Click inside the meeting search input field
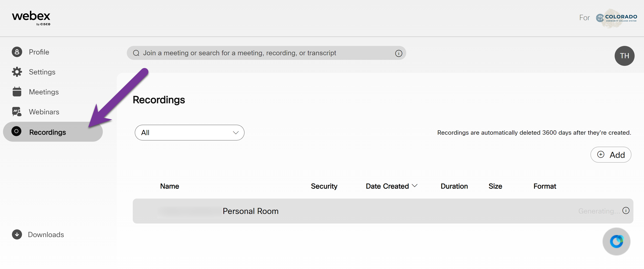This screenshot has height=269, width=644. (250, 53)
